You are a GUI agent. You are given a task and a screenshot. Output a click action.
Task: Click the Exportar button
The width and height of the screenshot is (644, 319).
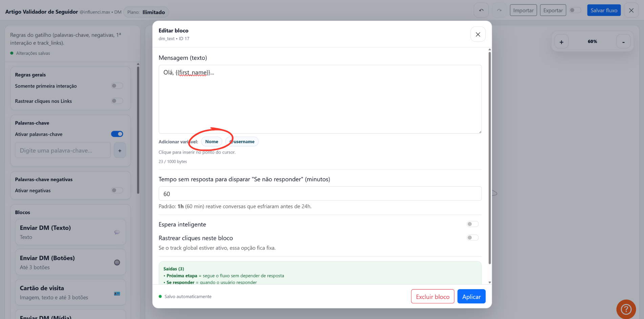click(x=553, y=10)
